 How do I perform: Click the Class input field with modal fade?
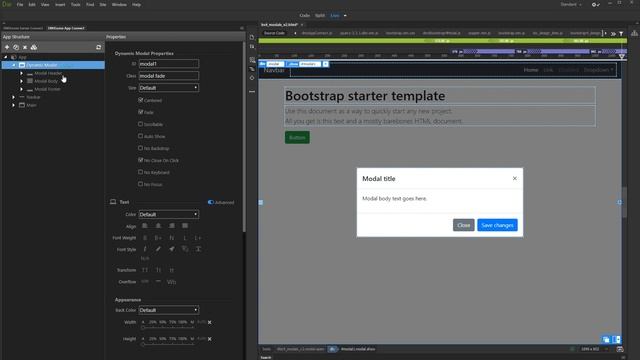point(169,76)
